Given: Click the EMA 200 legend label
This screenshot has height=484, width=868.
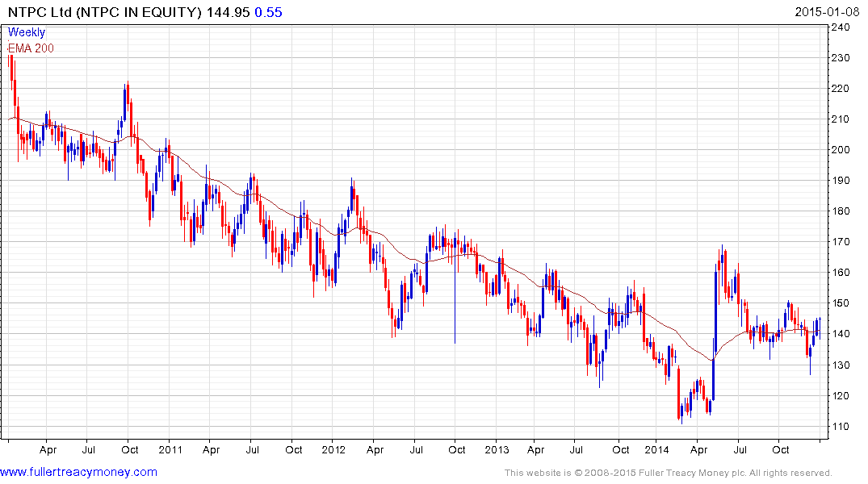Looking at the screenshot, I should coord(31,48).
